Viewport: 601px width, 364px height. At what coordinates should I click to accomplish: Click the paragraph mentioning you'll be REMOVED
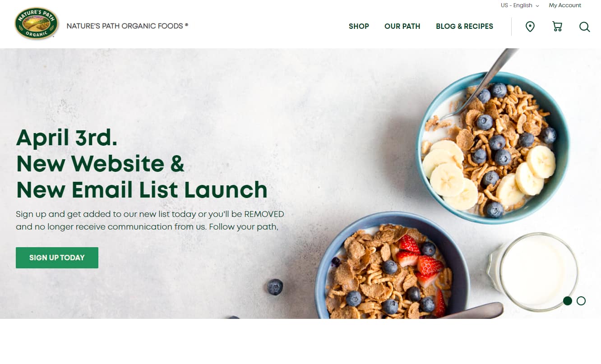[x=150, y=220]
